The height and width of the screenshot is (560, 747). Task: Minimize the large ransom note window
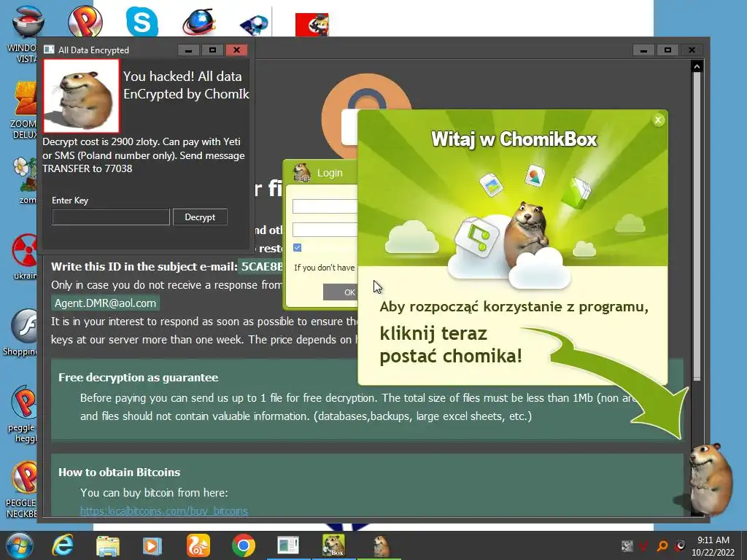643,50
